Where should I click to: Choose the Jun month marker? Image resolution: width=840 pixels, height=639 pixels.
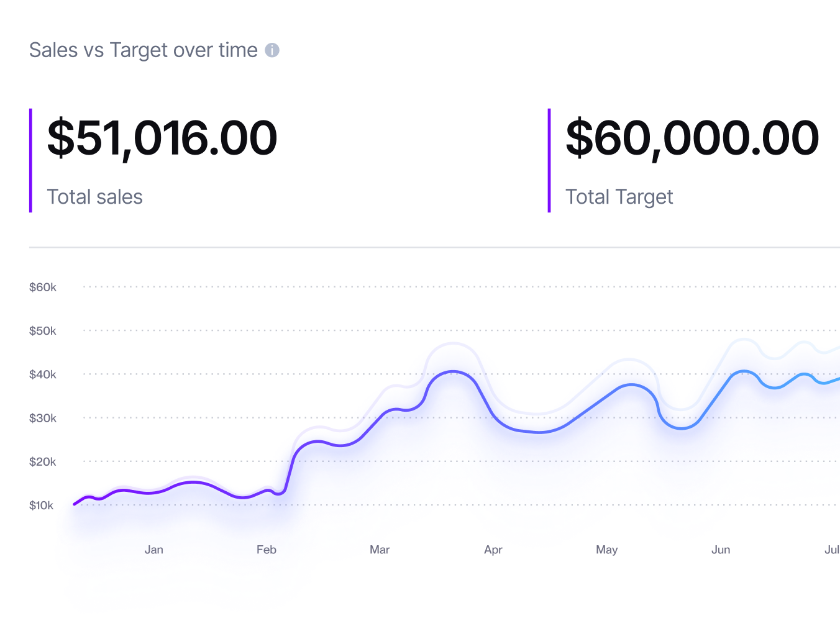(x=721, y=550)
